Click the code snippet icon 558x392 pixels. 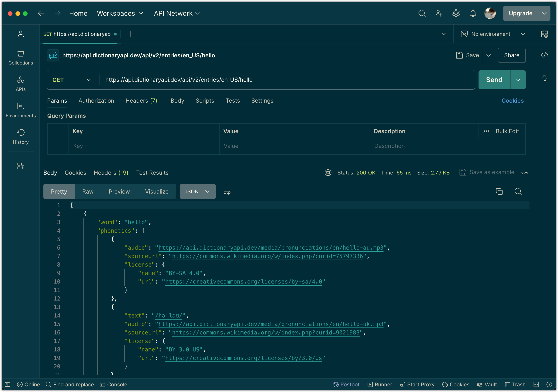pyautogui.click(x=544, y=55)
